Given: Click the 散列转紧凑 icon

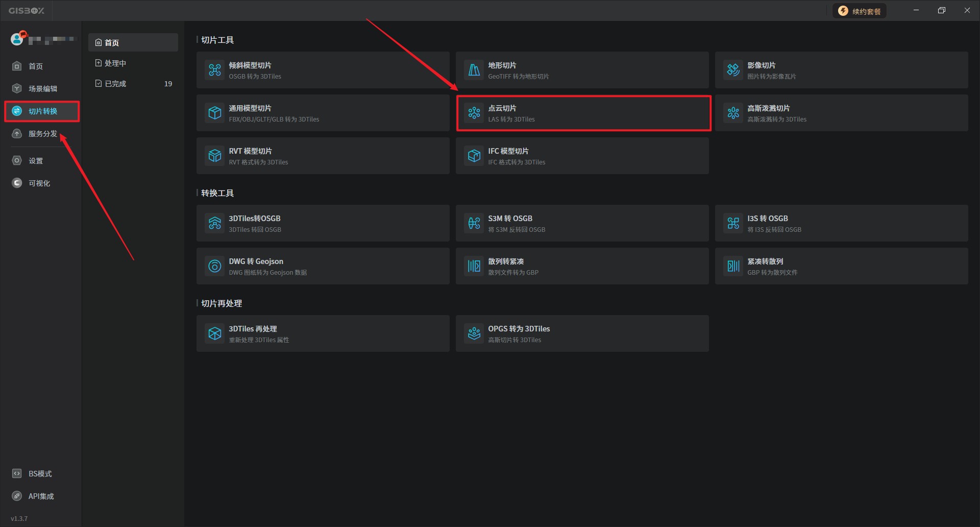Looking at the screenshot, I should [x=474, y=266].
